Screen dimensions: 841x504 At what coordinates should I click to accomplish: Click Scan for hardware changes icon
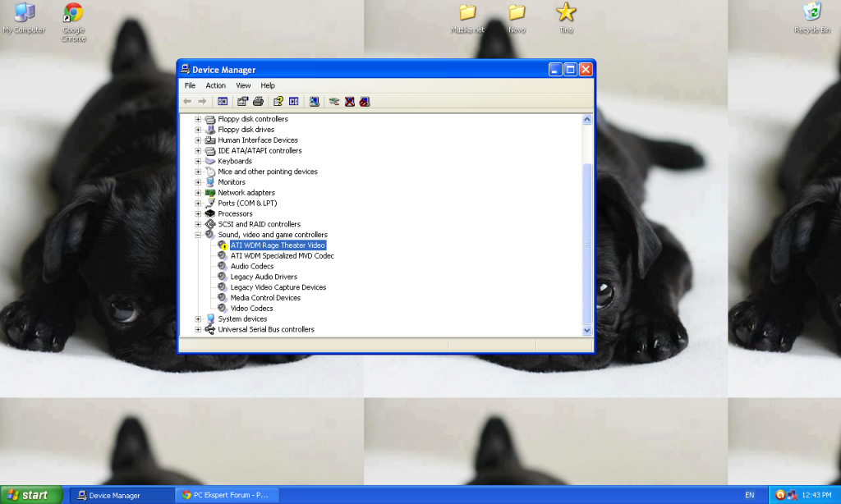314,101
